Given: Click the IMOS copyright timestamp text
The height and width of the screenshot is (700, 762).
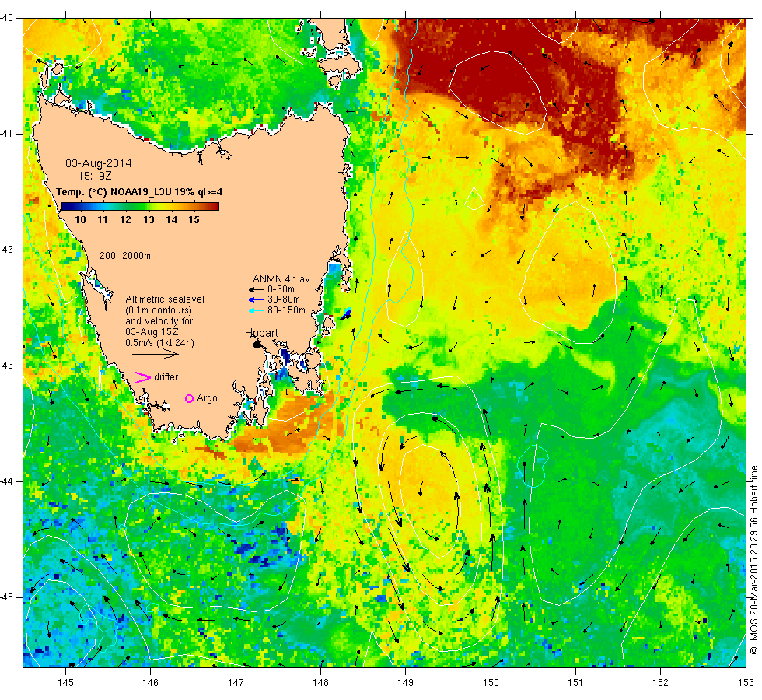Looking at the screenshot, I should click(753, 559).
